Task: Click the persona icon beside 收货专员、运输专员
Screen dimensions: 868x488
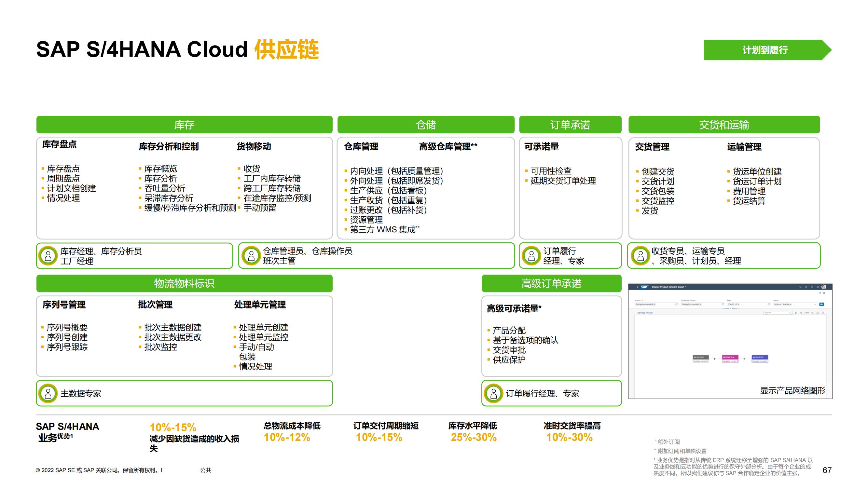Action: pos(641,256)
